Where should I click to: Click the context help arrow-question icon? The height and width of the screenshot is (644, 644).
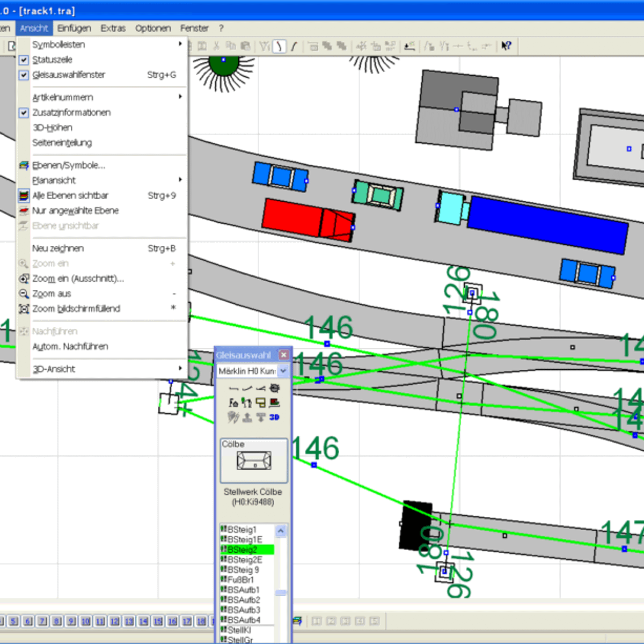pyautogui.click(x=506, y=46)
